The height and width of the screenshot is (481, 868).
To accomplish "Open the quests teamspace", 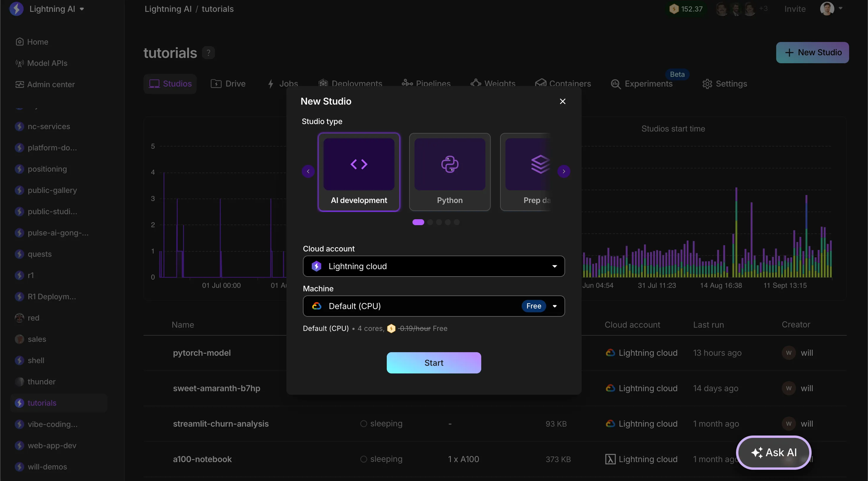I will tap(33, 254).
